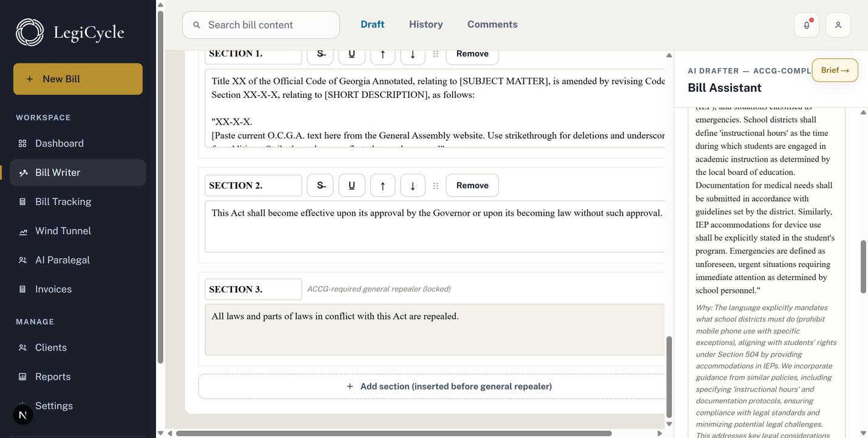Click the sidebar scrollbar up arrow
Screen dimensions: 868x438
[160, 5]
